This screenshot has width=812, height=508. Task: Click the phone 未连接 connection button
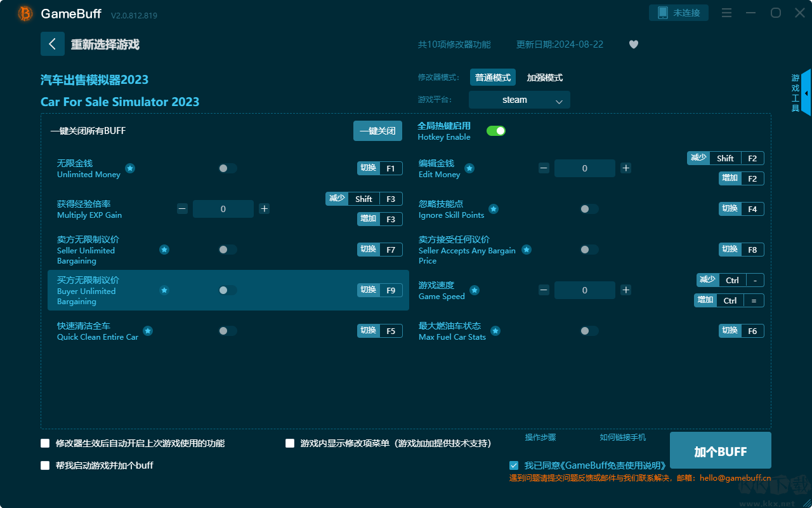tap(679, 13)
